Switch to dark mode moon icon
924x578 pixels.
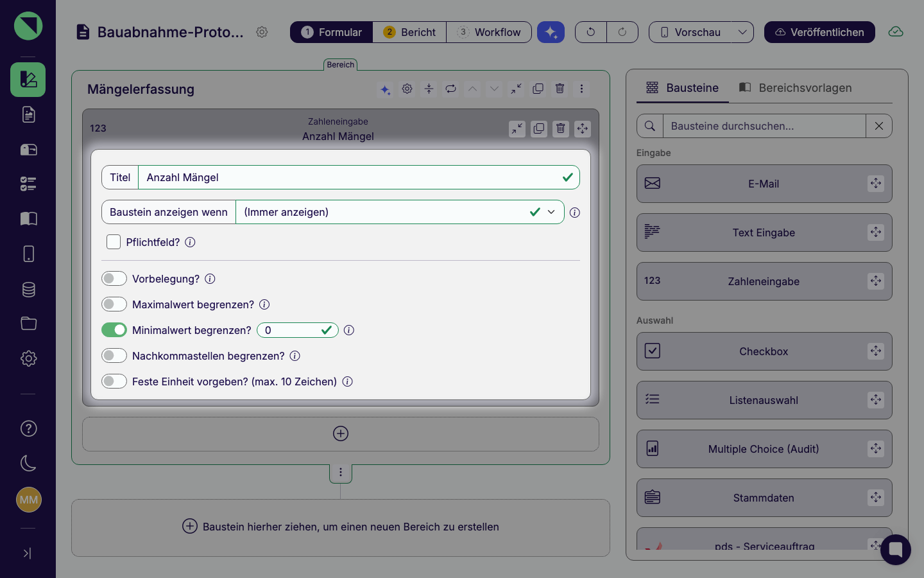coord(28,463)
